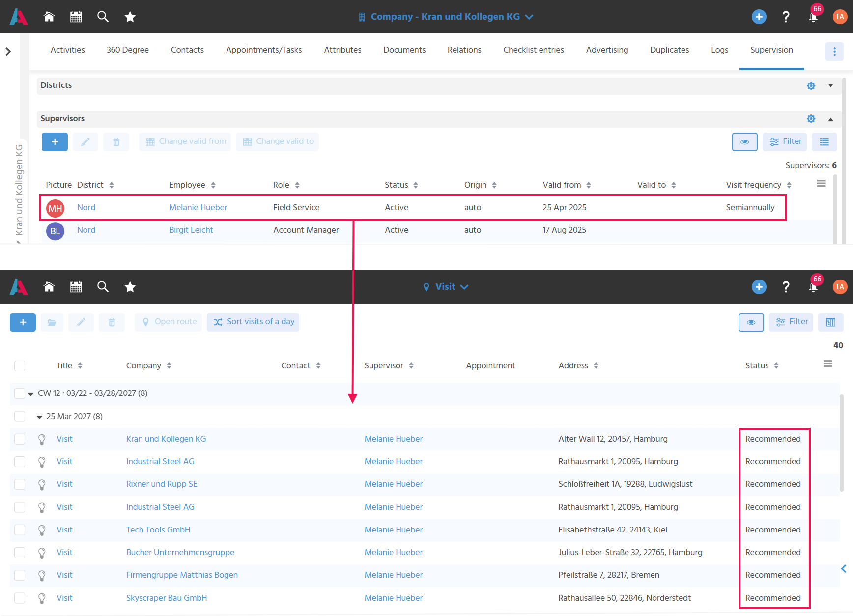Screen dimensions: 853x616
Task: Open search from the Company screen header
Action: 103,17
